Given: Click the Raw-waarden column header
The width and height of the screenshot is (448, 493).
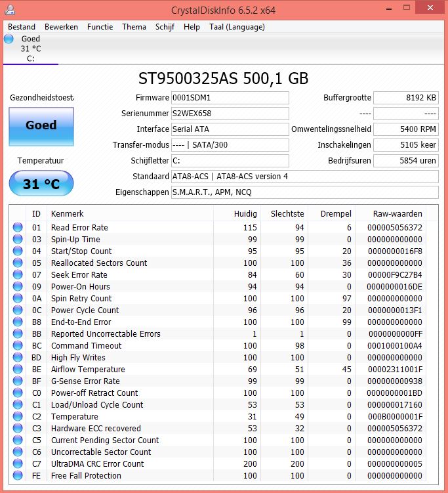Looking at the screenshot, I should click(x=391, y=214).
